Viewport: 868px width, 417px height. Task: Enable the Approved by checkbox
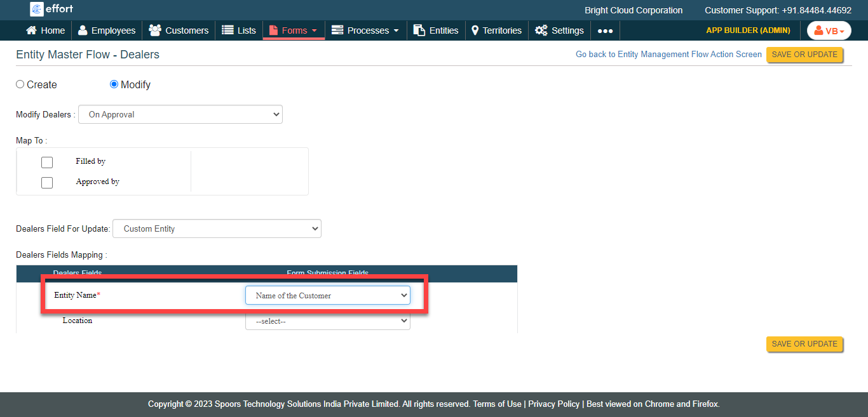click(x=47, y=183)
